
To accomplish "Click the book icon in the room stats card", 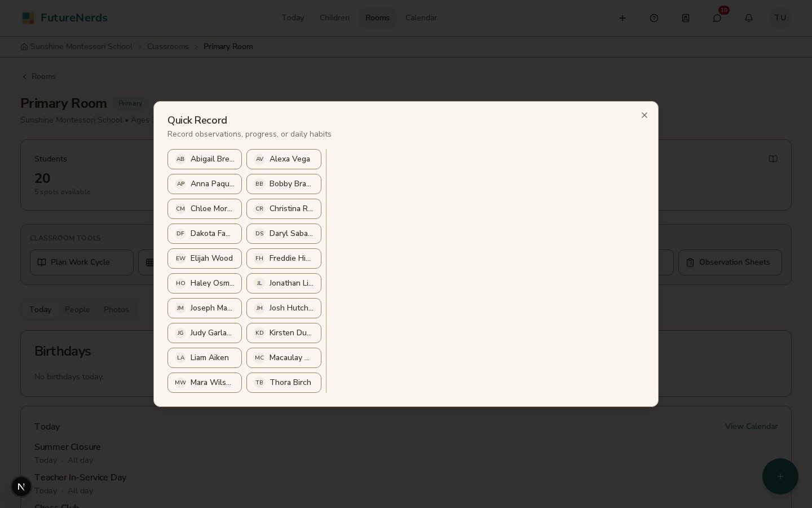I will (773, 159).
